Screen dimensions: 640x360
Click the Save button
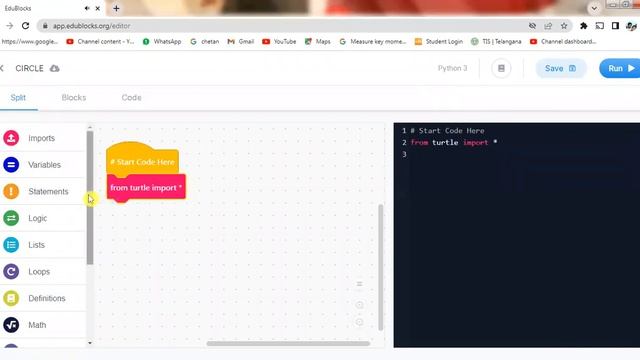pos(561,68)
